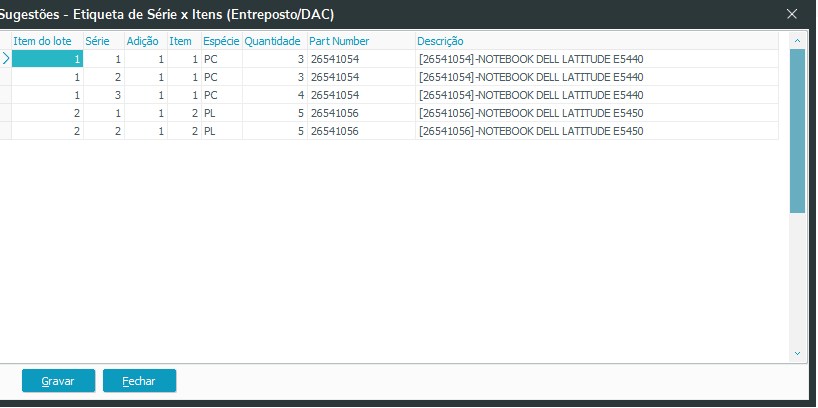
Task: Sort by Item do lote column header
Action: pos(47,41)
